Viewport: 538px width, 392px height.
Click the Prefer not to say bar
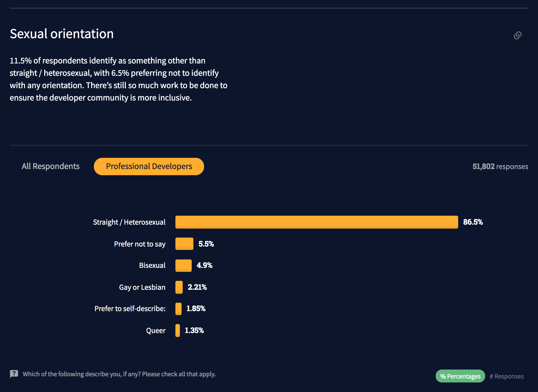click(x=184, y=244)
